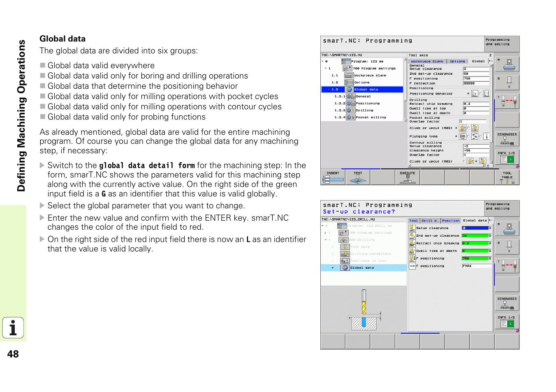The height and width of the screenshot is (392, 556).
Task: Select the Global tab in the upper form
Action: tap(478, 61)
